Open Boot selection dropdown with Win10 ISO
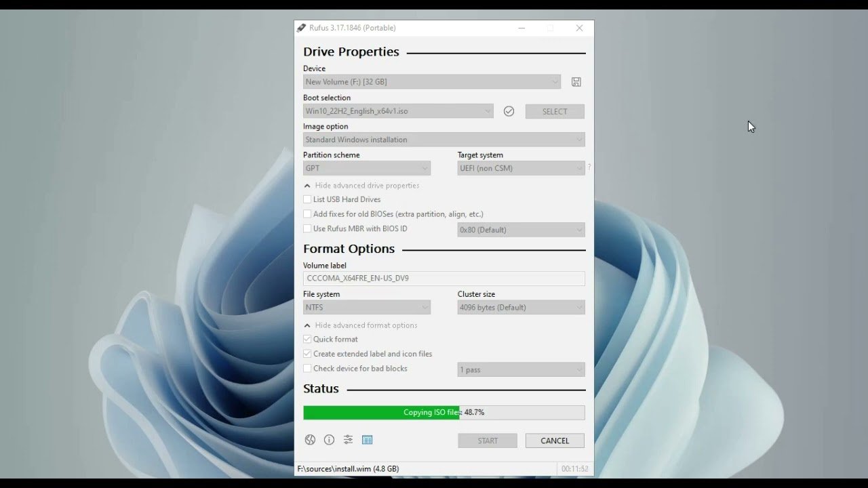 coord(398,111)
